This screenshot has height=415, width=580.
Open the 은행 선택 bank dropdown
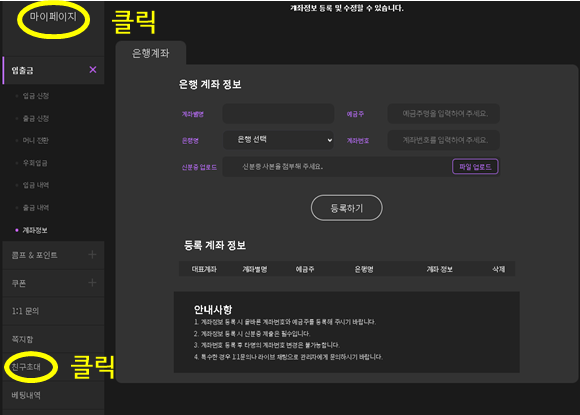click(278, 140)
